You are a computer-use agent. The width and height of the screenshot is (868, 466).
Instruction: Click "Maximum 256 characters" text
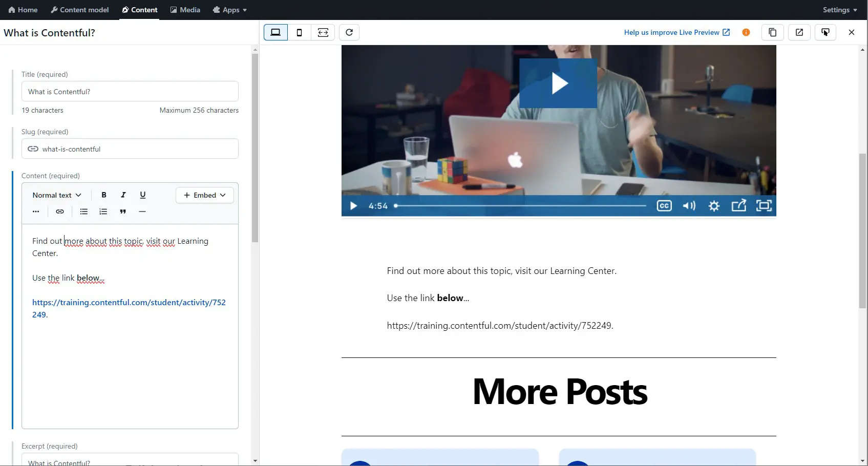(x=199, y=110)
